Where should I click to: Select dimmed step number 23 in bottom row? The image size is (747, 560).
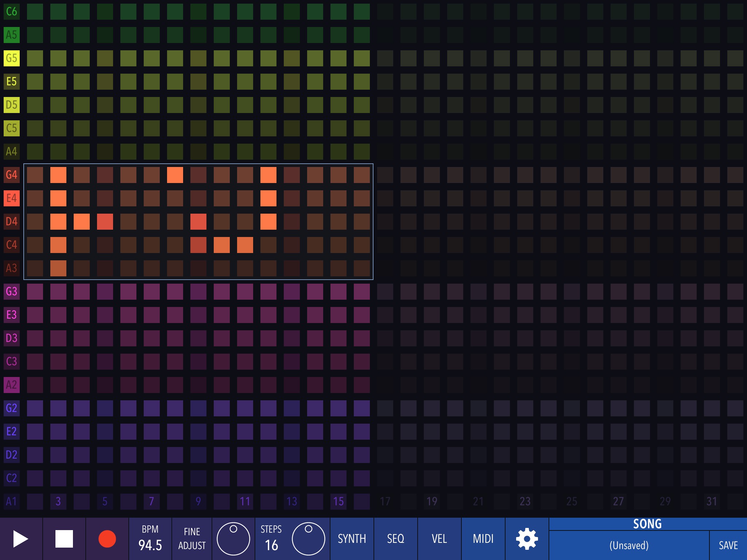[x=525, y=502]
